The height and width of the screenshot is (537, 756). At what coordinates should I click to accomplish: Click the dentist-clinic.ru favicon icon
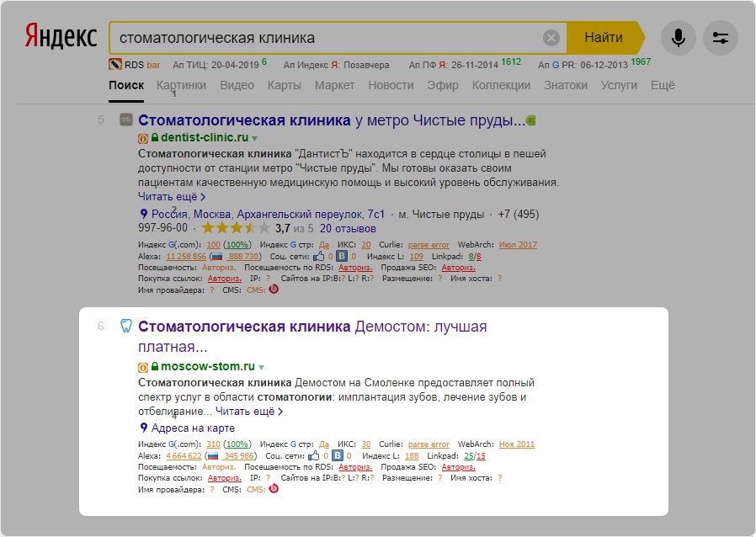tap(125, 120)
